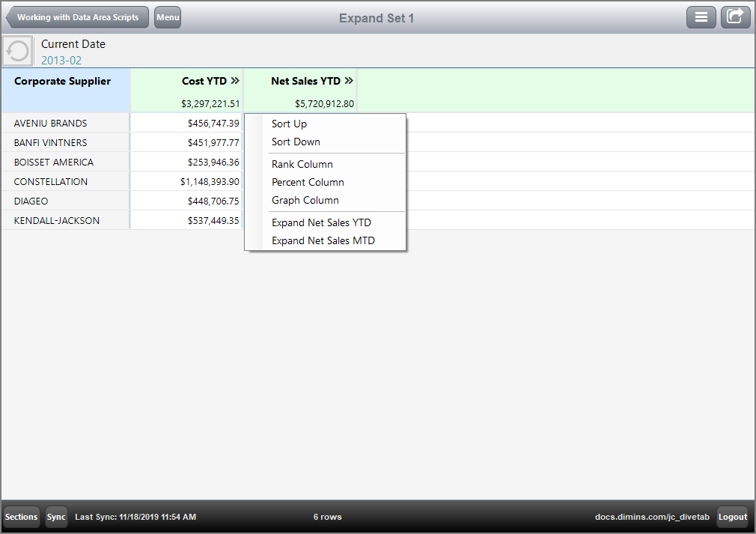
Task: Select Expand Net Sales MTD
Action: (x=323, y=240)
